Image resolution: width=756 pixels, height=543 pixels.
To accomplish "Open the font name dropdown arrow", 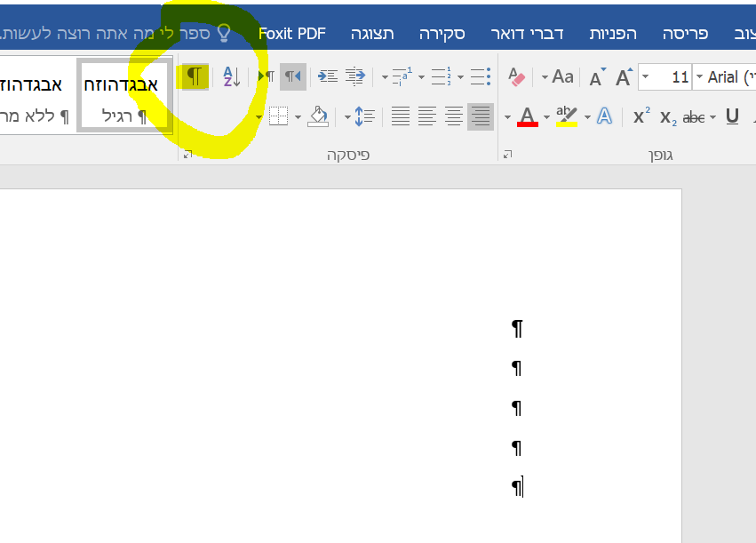I will (699, 77).
